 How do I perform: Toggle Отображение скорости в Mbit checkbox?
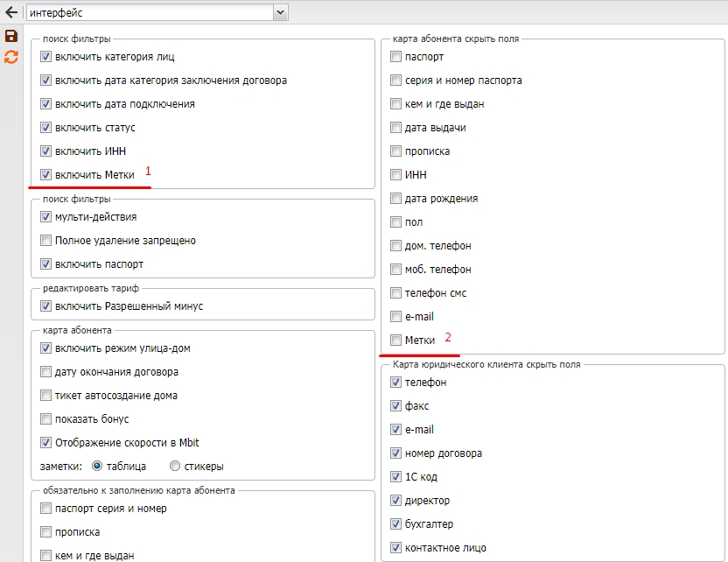[x=46, y=442]
